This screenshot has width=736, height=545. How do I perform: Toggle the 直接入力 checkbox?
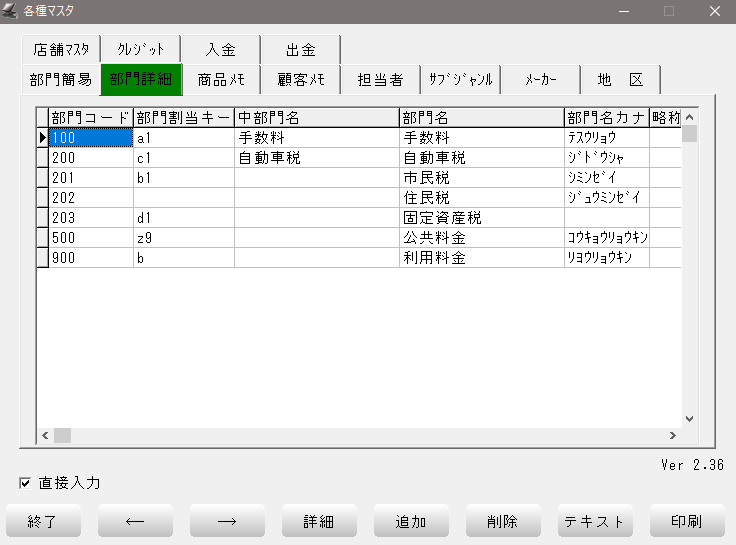pyautogui.click(x=25, y=483)
